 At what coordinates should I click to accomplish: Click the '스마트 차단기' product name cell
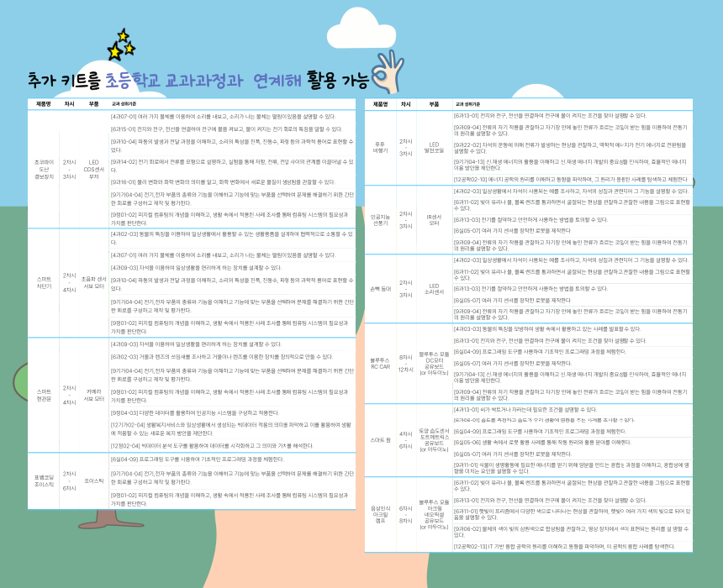[x=44, y=282]
